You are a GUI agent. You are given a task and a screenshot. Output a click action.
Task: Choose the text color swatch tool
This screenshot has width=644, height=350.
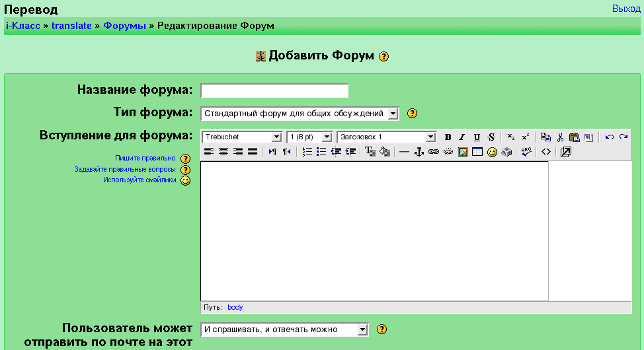click(370, 152)
